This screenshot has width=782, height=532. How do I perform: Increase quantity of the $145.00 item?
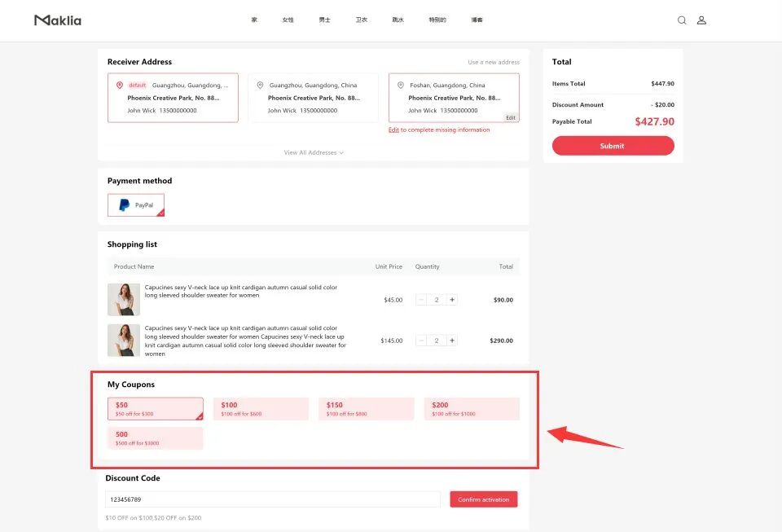(452, 341)
